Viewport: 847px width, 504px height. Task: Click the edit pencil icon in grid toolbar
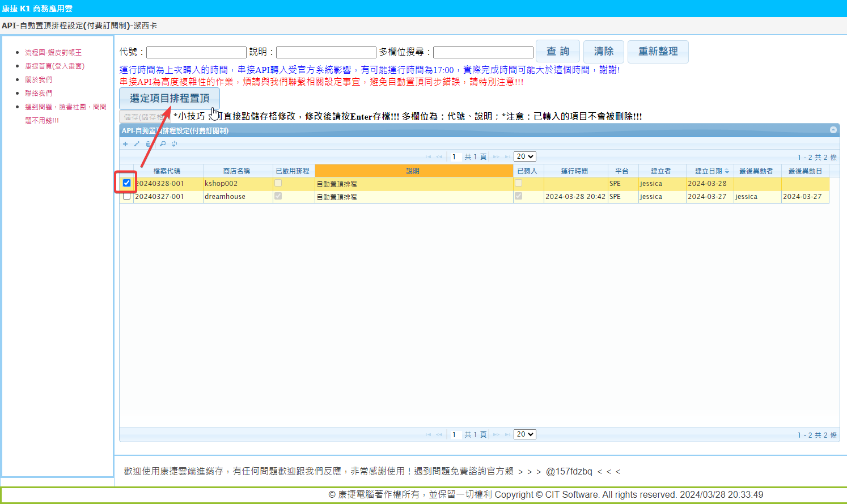pyautogui.click(x=137, y=144)
